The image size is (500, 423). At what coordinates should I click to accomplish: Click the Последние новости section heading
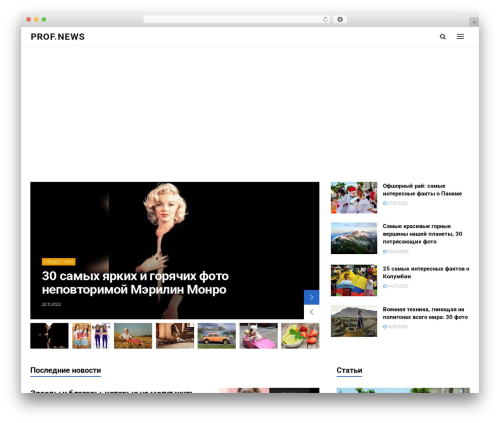[66, 370]
